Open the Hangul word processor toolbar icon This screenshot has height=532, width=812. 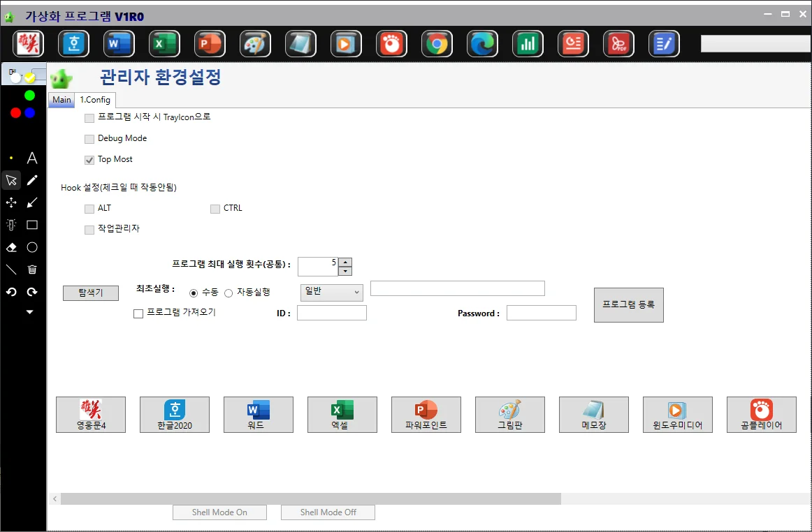pos(73,43)
